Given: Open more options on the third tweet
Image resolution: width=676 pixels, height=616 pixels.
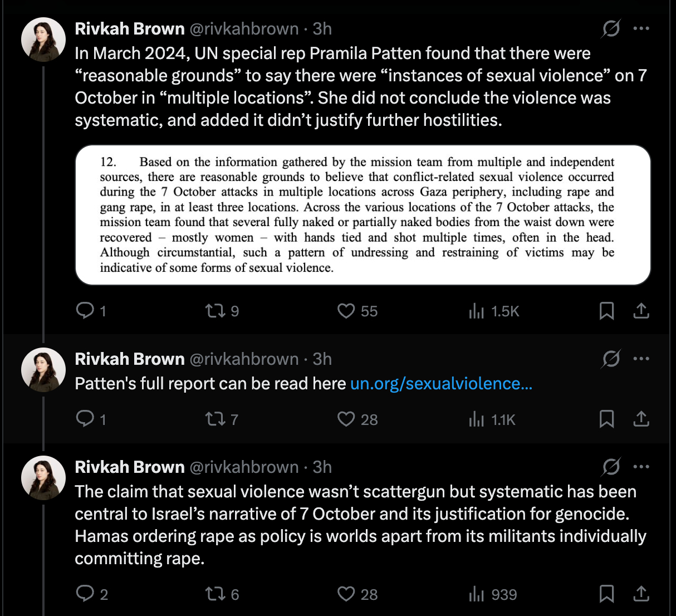Looking at the screenshot, I should click(641, 467).
